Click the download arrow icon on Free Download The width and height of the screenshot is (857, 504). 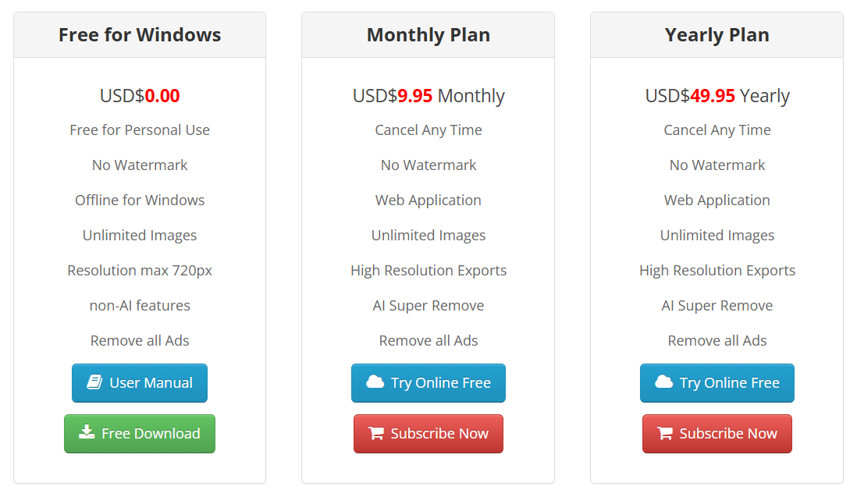click(87, 432)
